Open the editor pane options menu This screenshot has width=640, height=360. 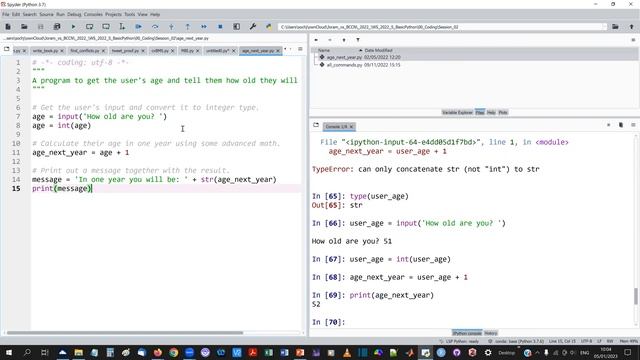[300, 49]
